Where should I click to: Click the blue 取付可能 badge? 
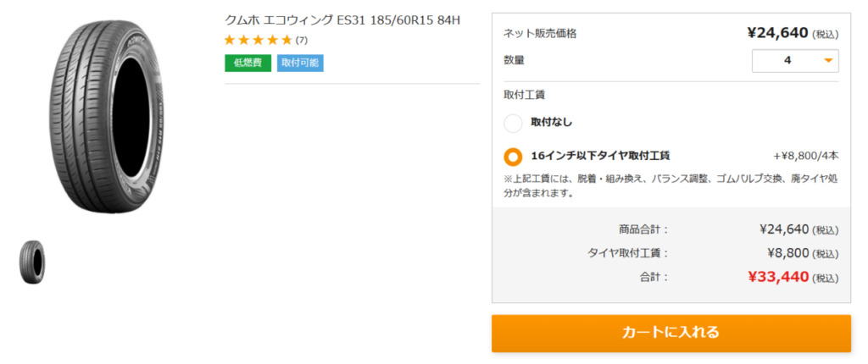click(300, 63)
